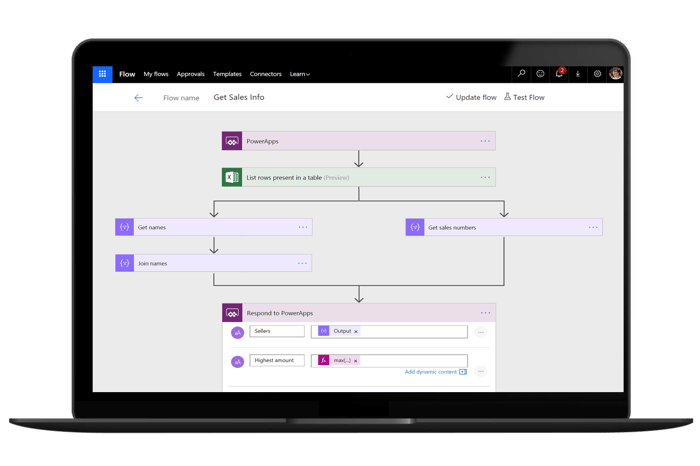Click the search magnifier icon
The width and height of the screenshot is (700, 466).
tap(521, 74)
